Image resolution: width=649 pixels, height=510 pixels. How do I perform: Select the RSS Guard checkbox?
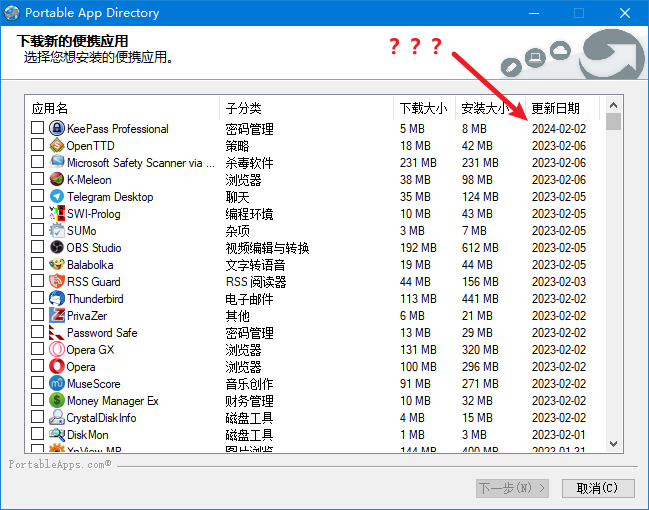point(38,282)
